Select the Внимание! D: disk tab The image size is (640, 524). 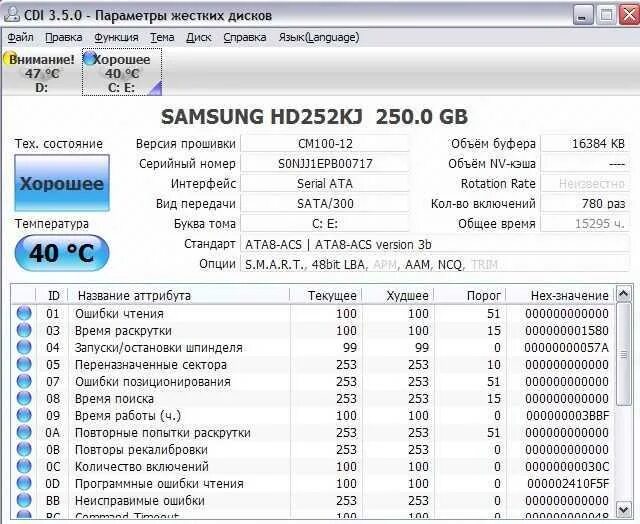tap(41, 73)
